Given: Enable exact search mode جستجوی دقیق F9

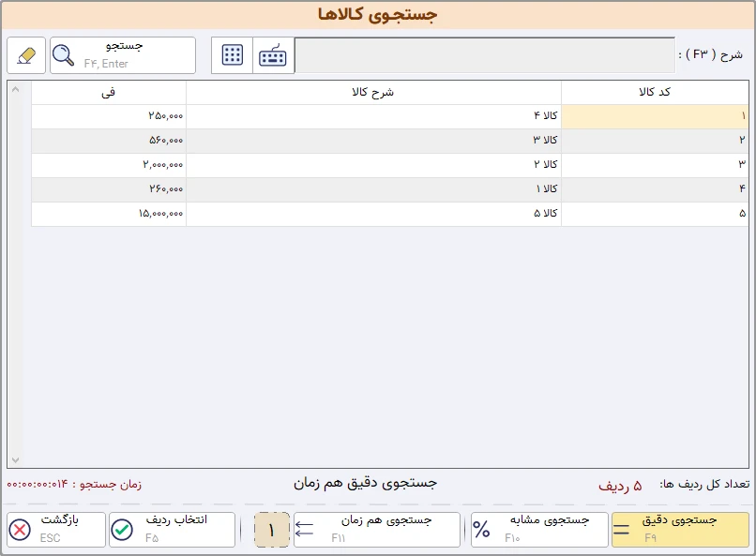Looking at the screenshot, I should click(x=680, y=529).
